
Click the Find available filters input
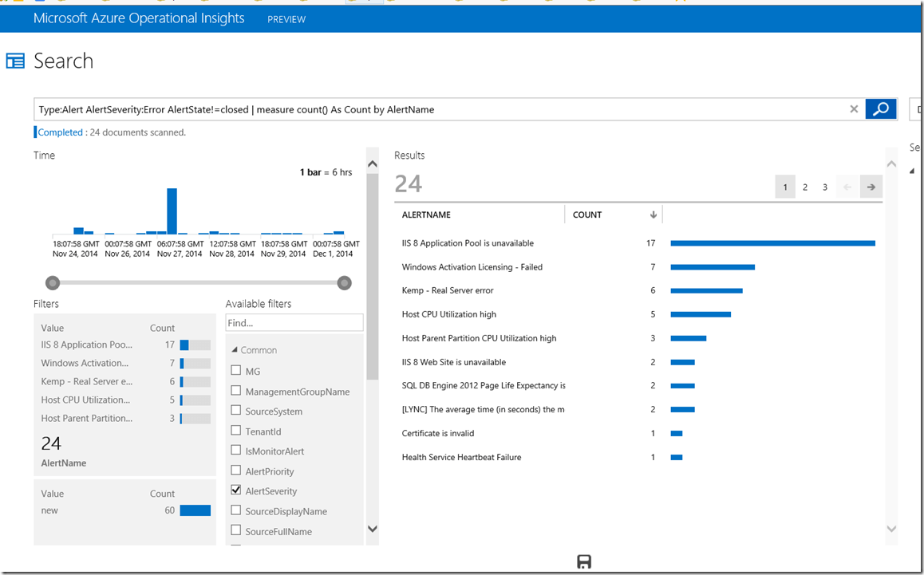coord(294,323)
